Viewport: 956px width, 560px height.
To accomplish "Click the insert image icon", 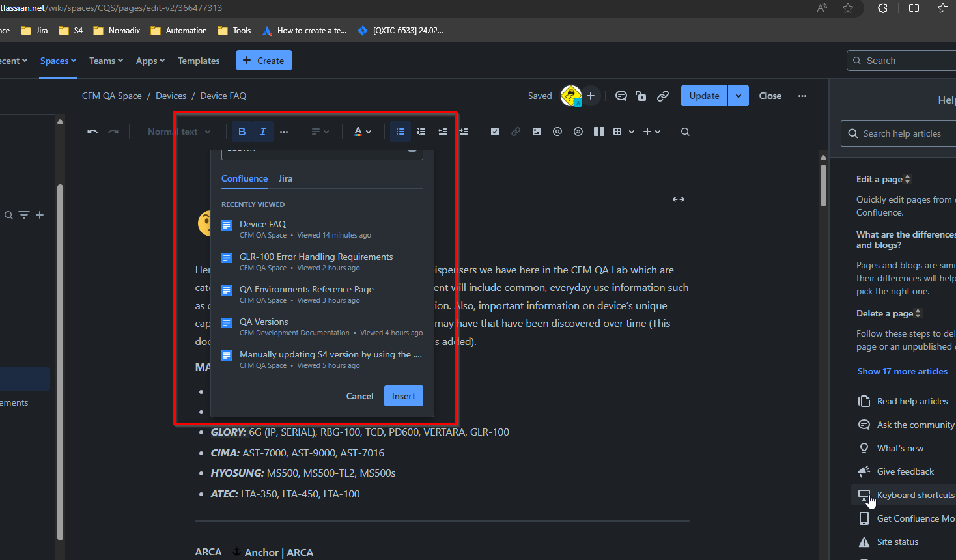I will pos(536,131).
